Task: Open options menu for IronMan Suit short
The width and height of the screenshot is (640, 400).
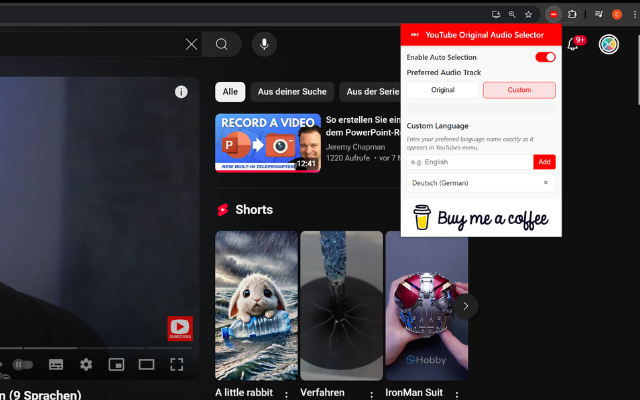Action: point(457,395)
